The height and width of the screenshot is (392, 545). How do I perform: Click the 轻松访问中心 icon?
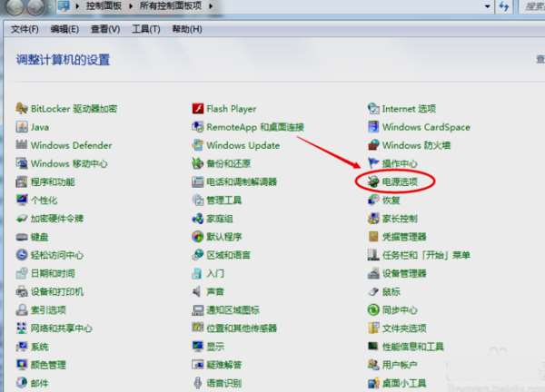tap(21, 255)
